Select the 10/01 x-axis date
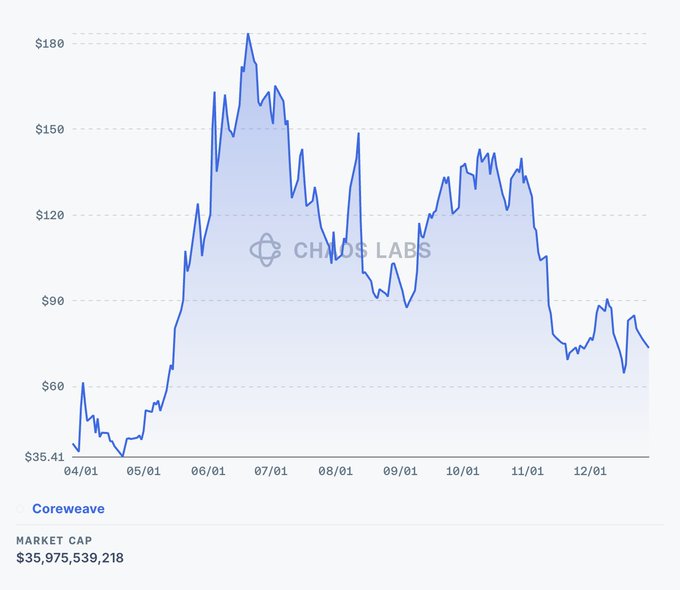The width and height of the screenshot is (680, 590). [x=463, y=471]
